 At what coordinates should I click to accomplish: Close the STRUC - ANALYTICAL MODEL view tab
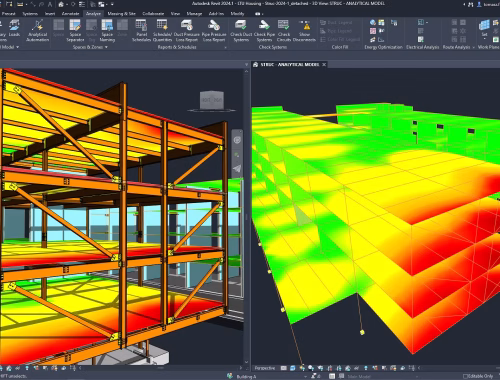(324, 65)
